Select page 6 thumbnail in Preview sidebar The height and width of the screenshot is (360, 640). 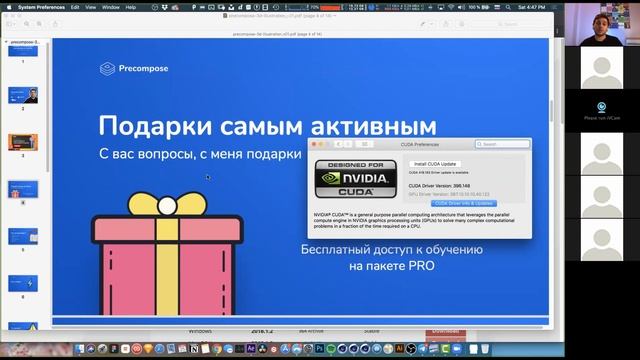(23, 283)
